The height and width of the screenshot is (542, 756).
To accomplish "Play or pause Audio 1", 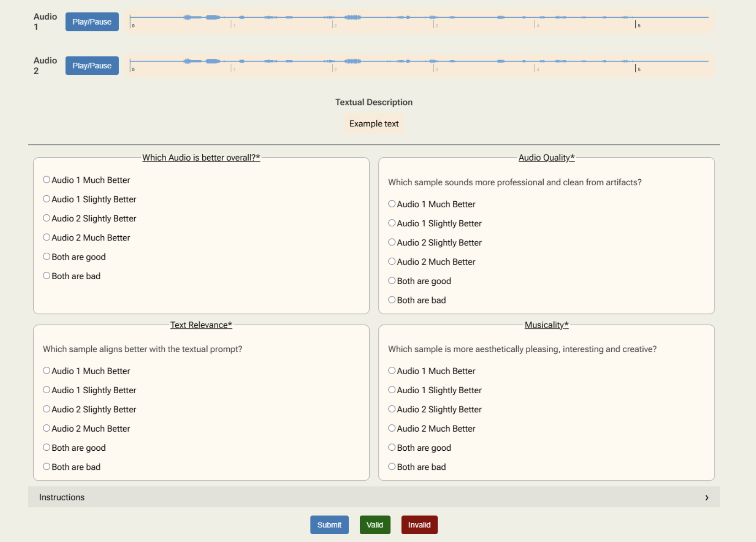I will point(92,22).
